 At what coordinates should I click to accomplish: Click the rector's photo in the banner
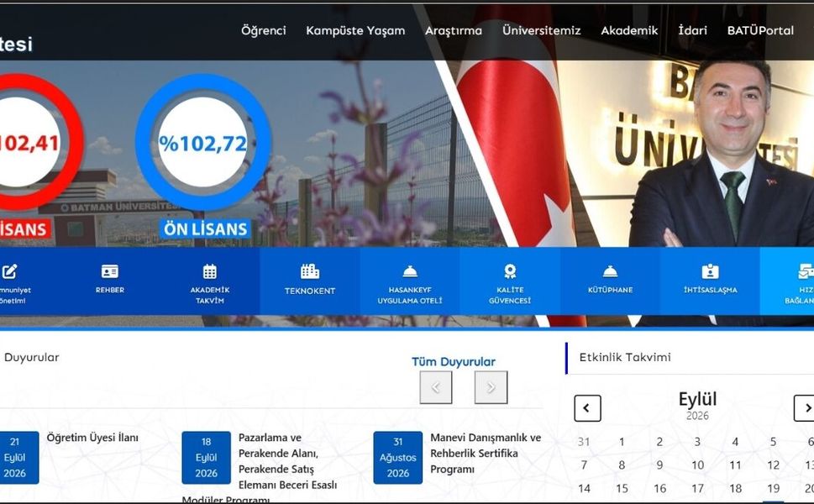click(x=722, y=150)
